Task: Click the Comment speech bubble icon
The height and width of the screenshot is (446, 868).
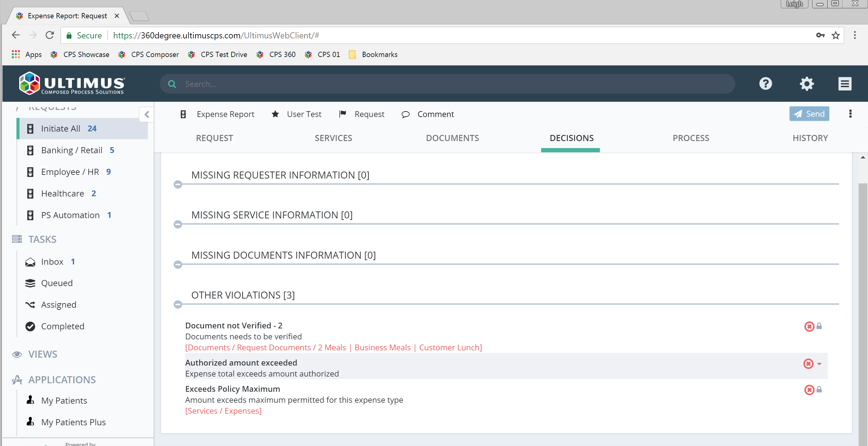Action: click(405, 114)
